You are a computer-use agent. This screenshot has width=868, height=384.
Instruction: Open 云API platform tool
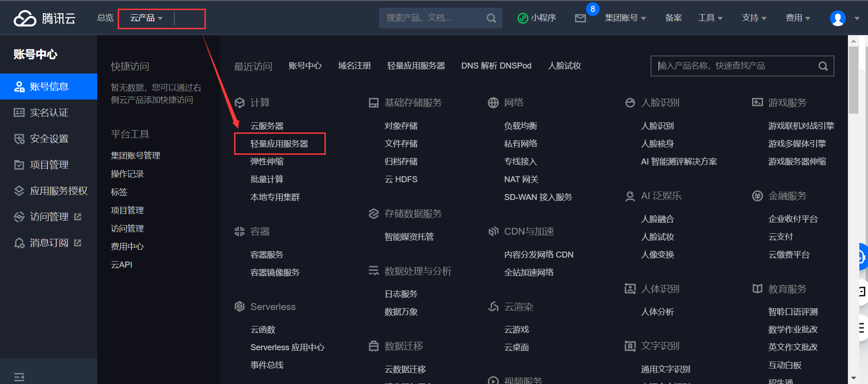[x=121, y=265]
